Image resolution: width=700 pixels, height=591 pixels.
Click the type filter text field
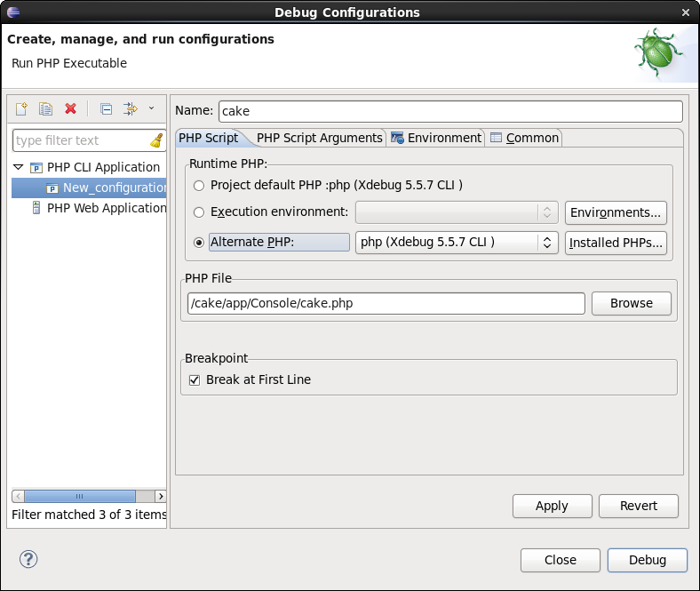coord(90,140)
